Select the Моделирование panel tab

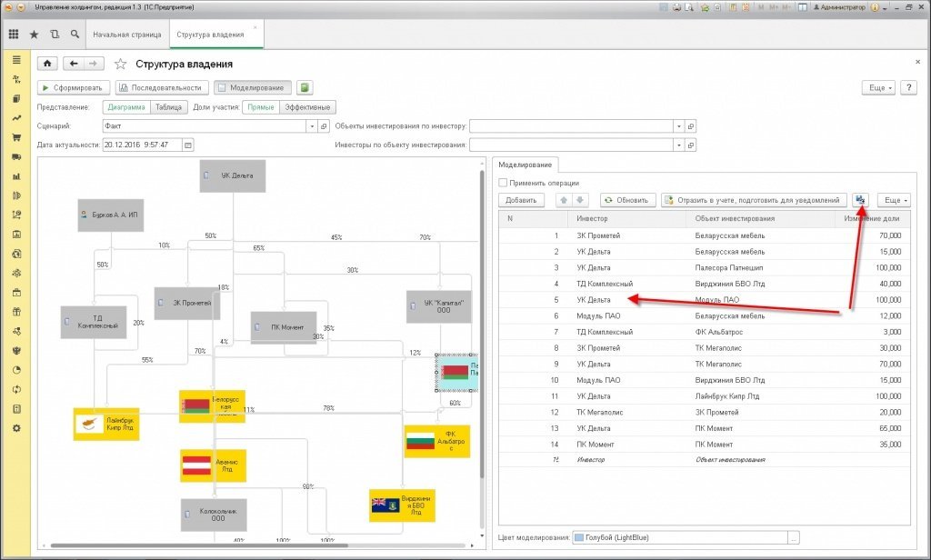point(525,165)
